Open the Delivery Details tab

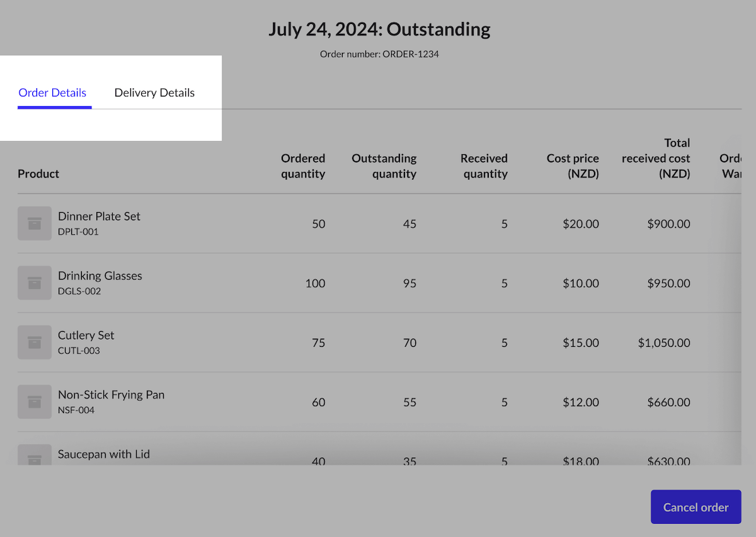pos(154,93)
